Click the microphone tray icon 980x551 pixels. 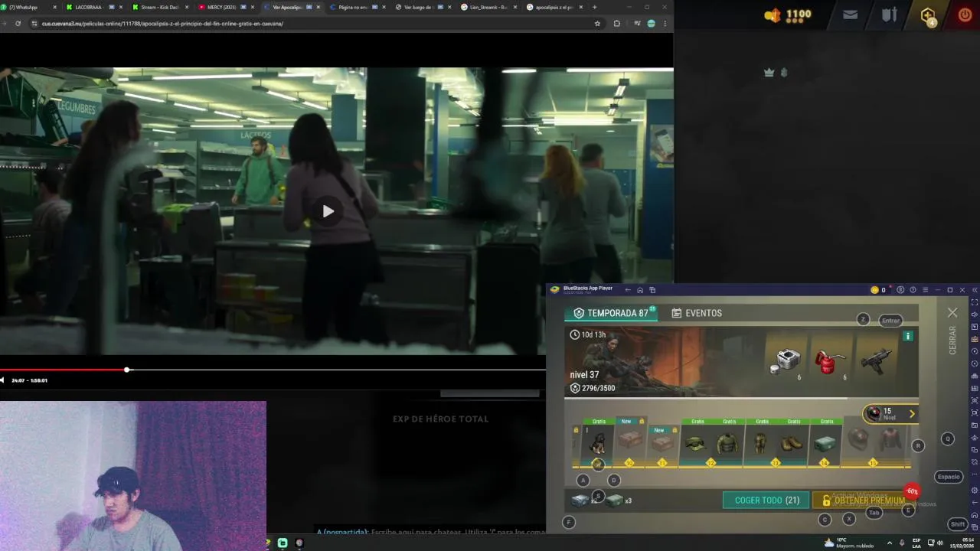tap(902, 543)
